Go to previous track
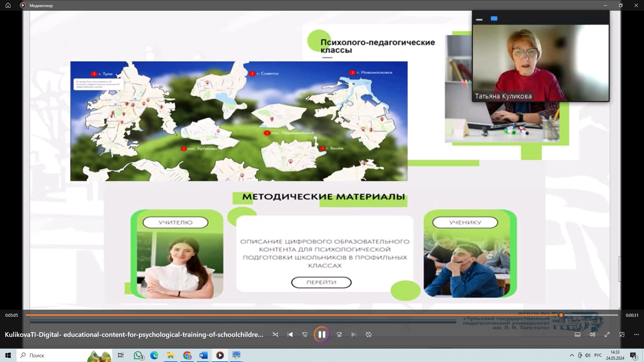644x362 pixels. 290,335
